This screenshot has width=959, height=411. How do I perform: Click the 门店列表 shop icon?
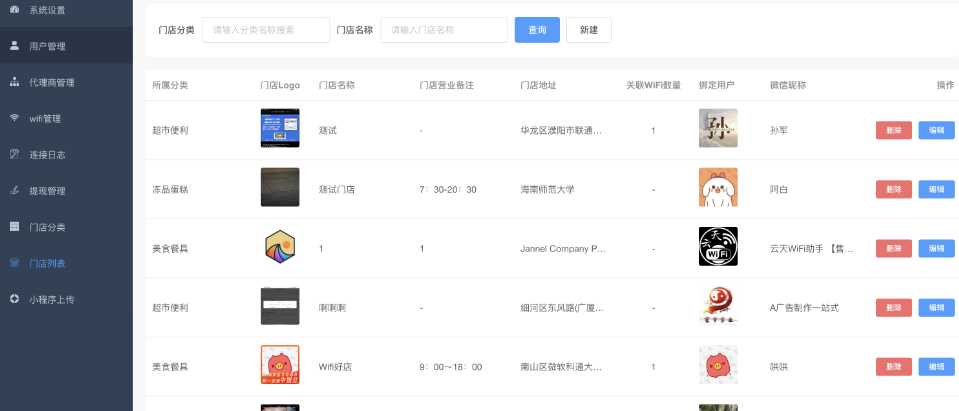(15, 263)
